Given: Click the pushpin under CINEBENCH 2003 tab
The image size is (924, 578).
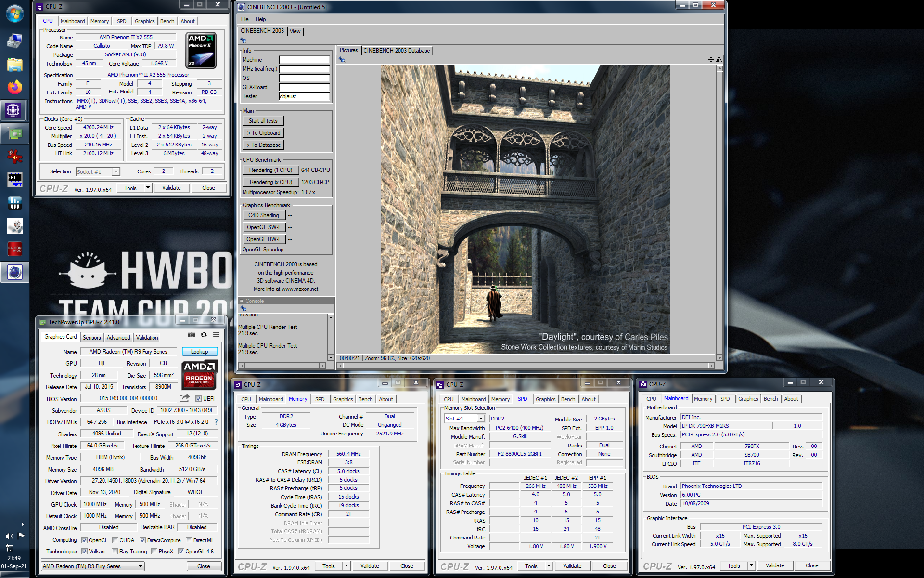Looking at the screenshot, I should (243, 40).
